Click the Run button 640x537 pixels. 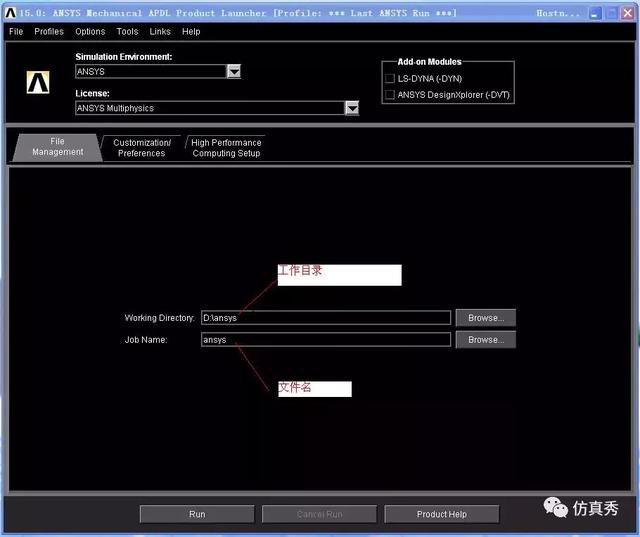(197, 514)
